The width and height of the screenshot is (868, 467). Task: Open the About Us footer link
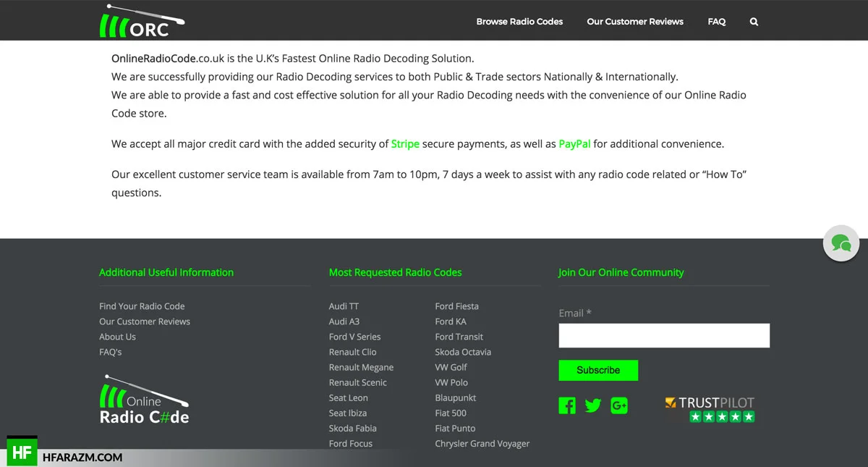117,337
